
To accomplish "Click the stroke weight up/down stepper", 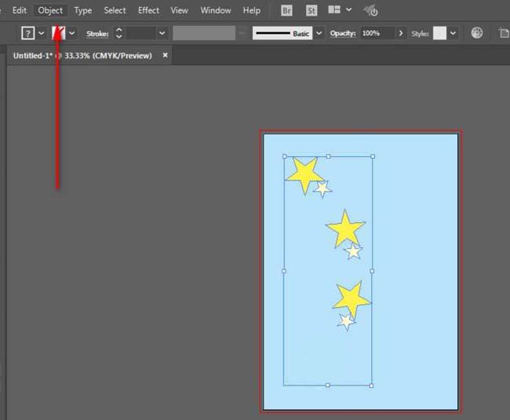I will point(119,33).
